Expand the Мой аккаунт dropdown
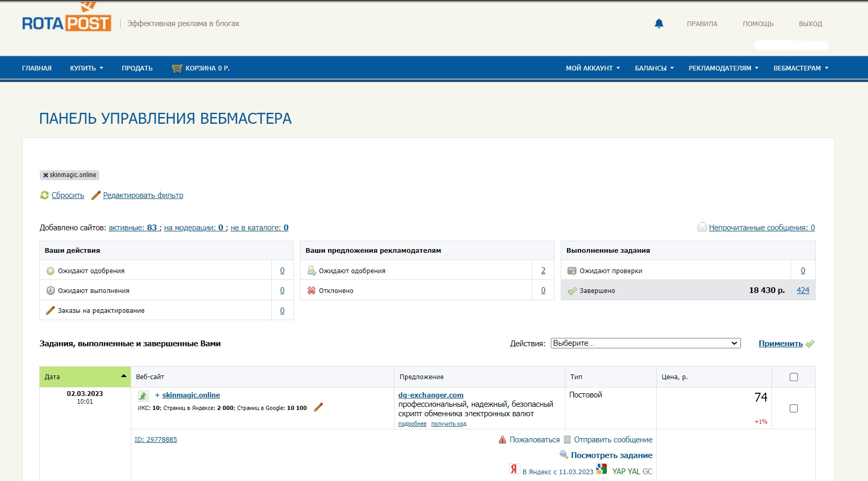 [x=593, y=68]
